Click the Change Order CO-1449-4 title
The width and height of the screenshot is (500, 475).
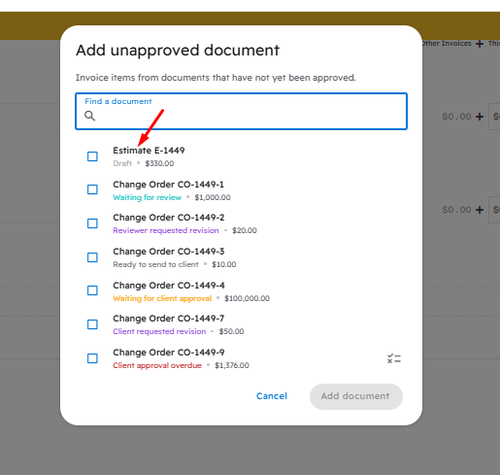(169, 285)
